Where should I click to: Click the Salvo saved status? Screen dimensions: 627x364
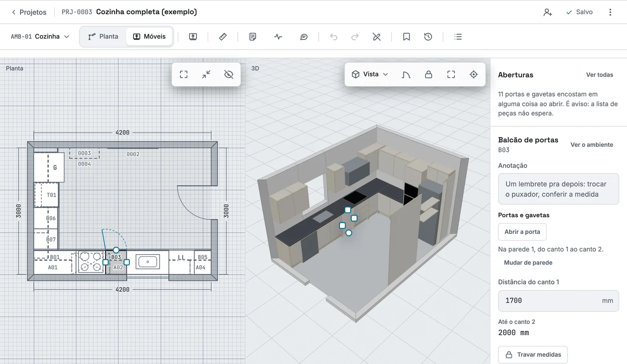tap(579, 12)
